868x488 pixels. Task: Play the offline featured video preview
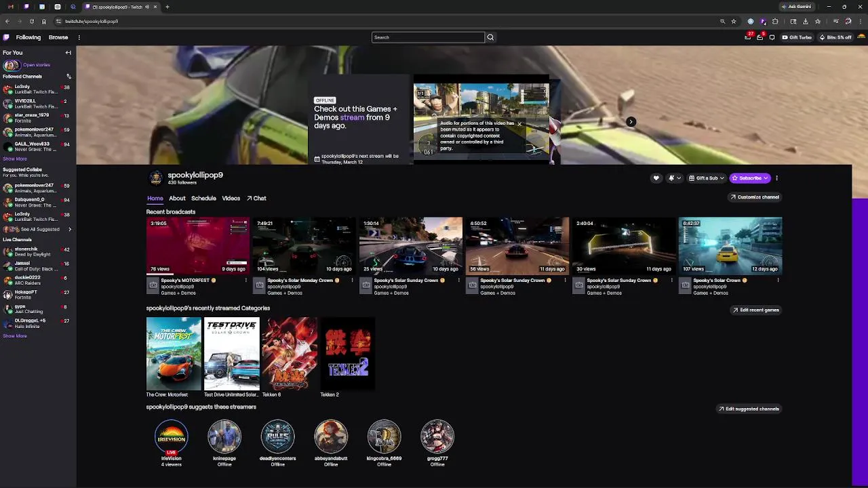coord(481,120)
